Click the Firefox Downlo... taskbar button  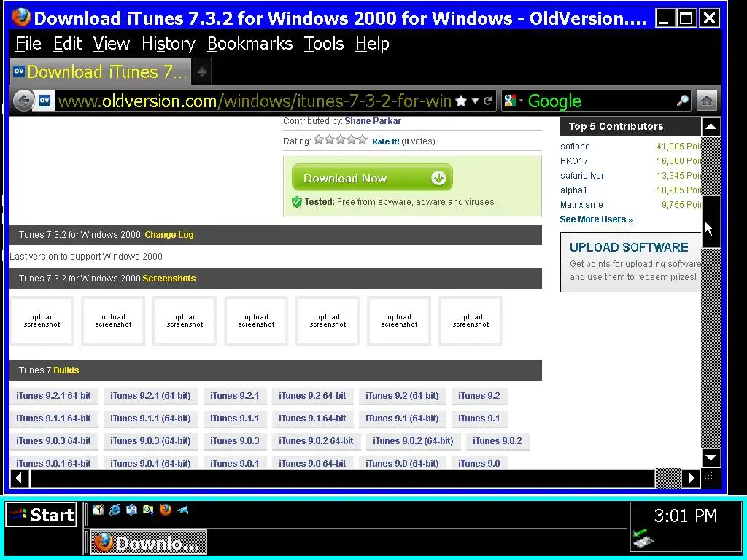click(148, 542)
